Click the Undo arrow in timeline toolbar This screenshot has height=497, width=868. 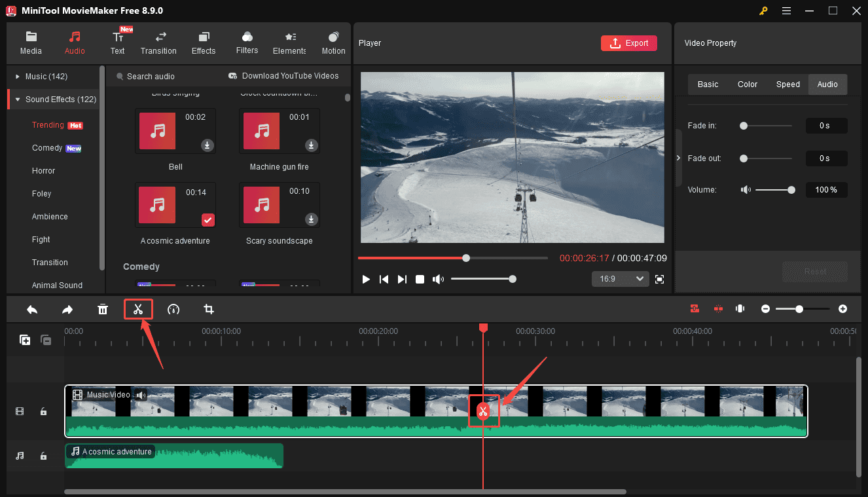point(32,309)
